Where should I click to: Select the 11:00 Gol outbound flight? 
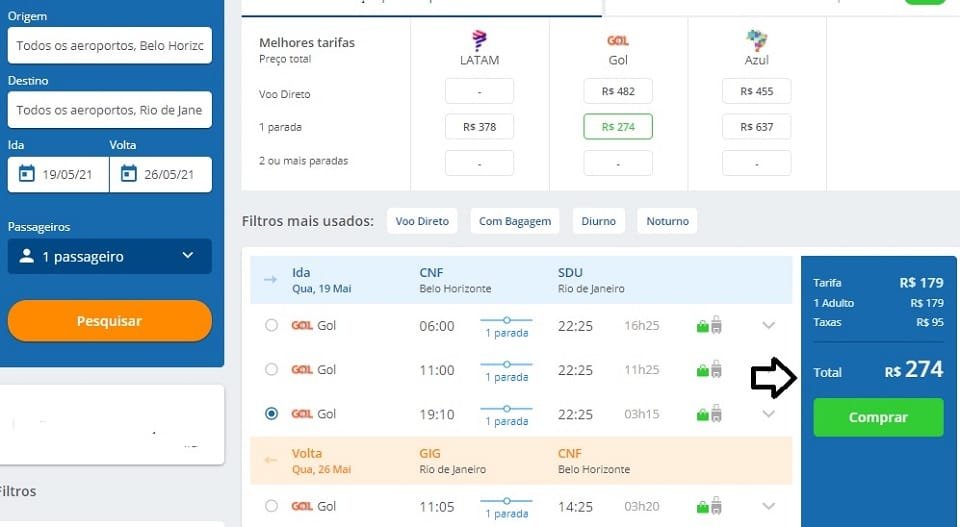(271, 370)
